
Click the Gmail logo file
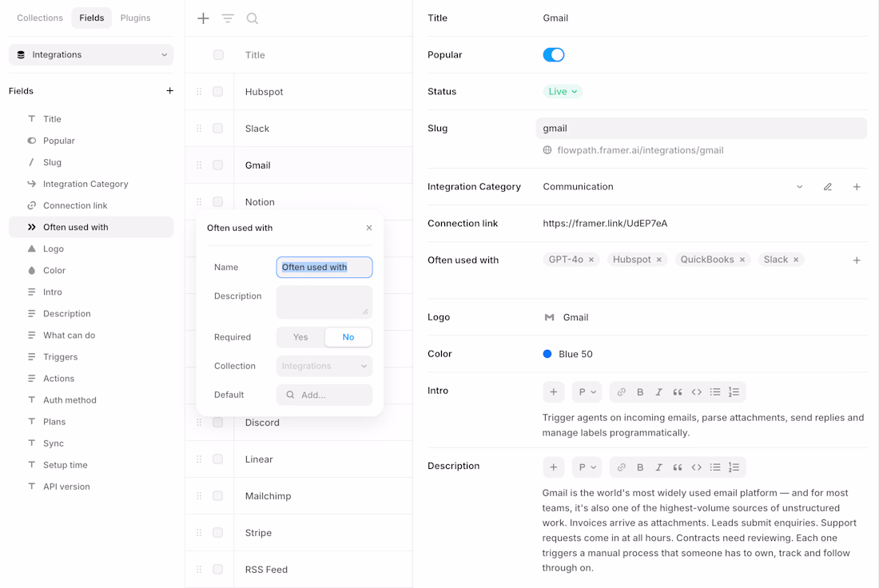pyautogui.click(x=567, y=317)
